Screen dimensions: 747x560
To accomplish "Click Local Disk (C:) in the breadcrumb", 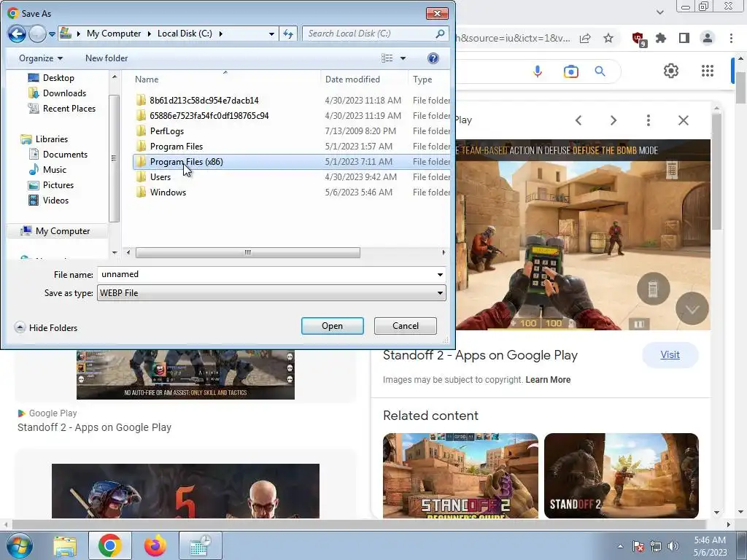I will tap(185, 34).
